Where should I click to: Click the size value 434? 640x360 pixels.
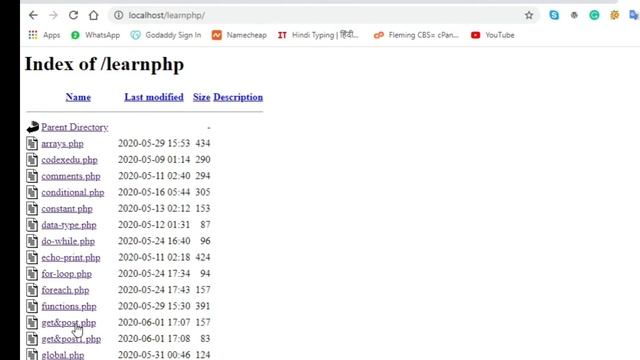tap(202, 143)
